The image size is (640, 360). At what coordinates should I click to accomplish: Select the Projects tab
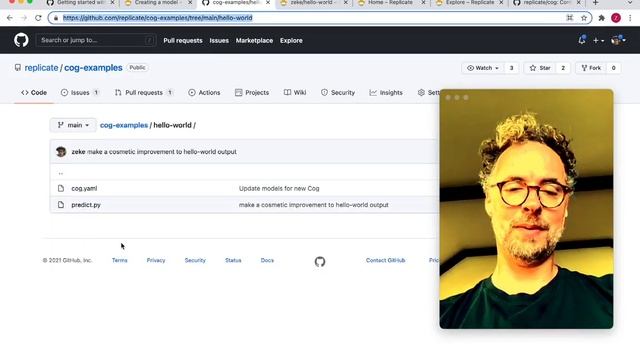pos(252,93)
